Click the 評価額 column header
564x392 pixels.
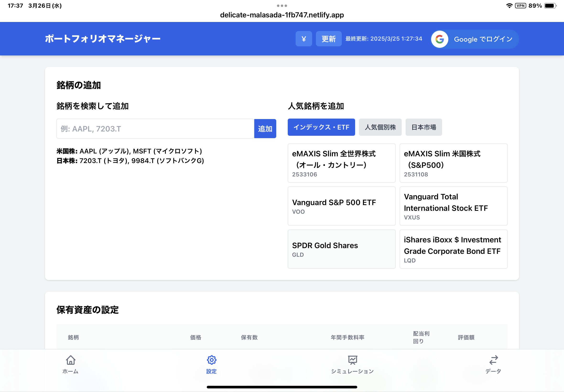(x=466, y=338)
